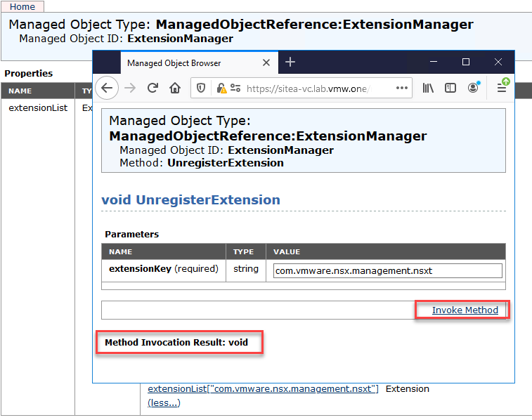Minimize the popup browser window
The image size is (532, 420).
click(x=434, y=62)
